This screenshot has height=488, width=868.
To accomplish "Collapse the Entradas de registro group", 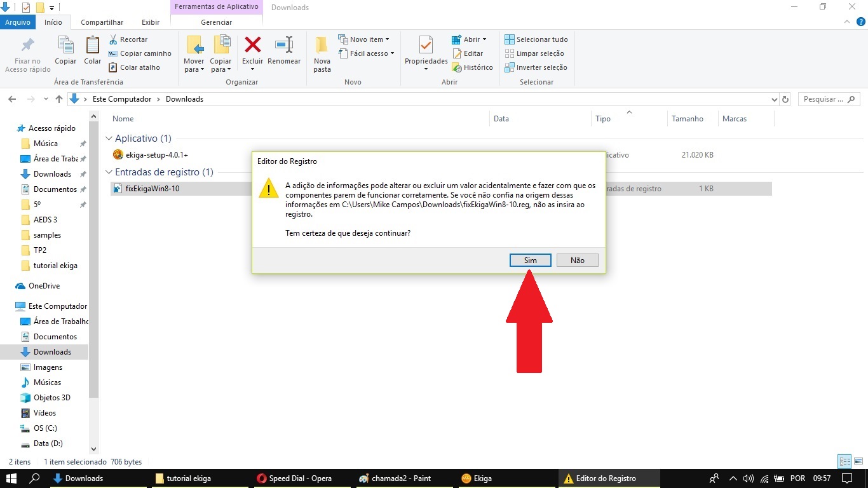I will 109,172.
